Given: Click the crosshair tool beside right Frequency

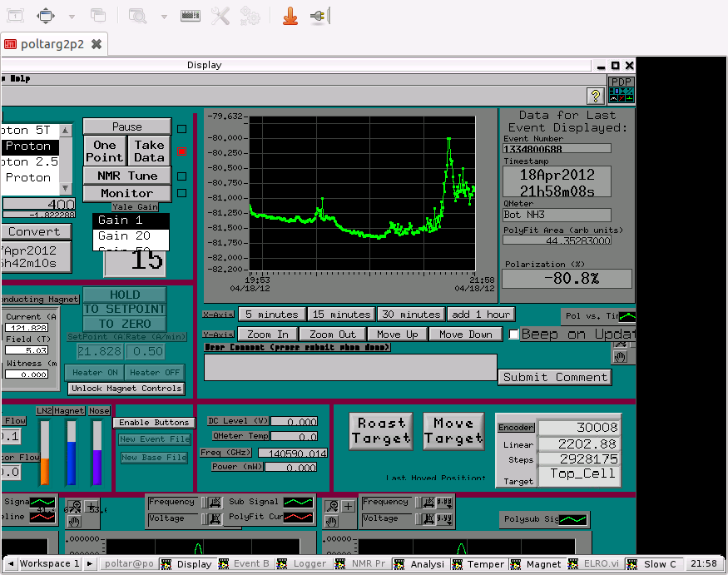Looking at the screenshot, I should click(x=349, y=506).
